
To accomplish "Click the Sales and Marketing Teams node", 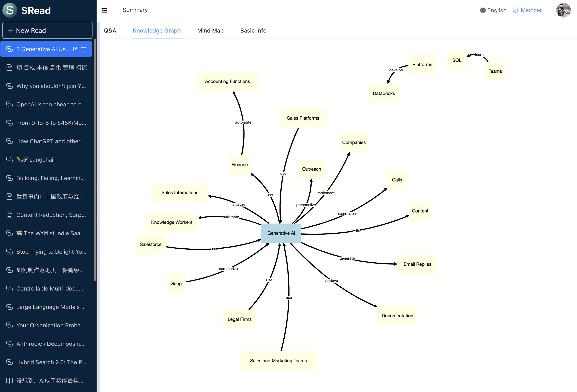I will 278,360.
